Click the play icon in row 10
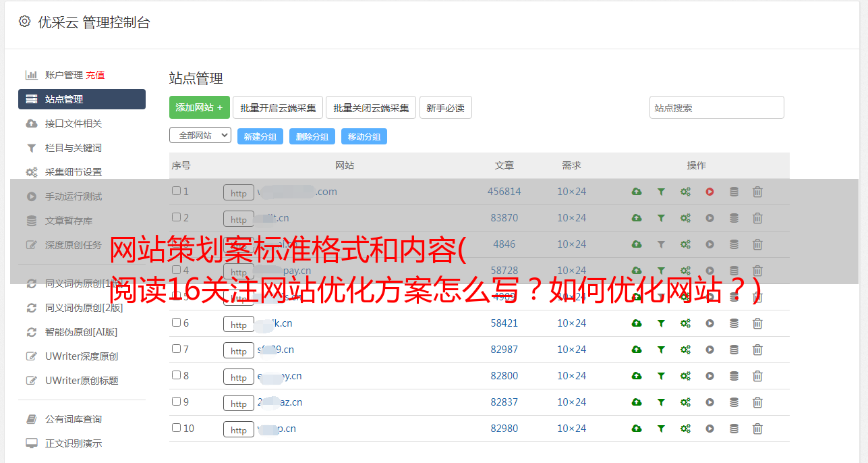868x463 pixels. pos(710,429)
